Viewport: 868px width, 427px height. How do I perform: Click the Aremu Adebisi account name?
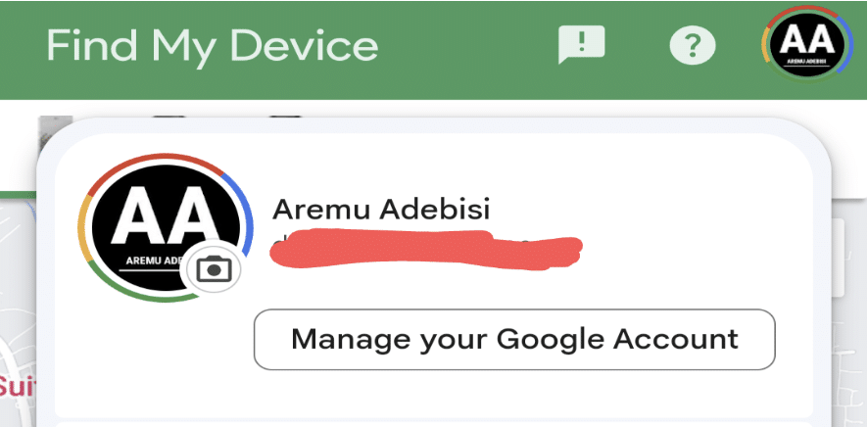[381, 209]
